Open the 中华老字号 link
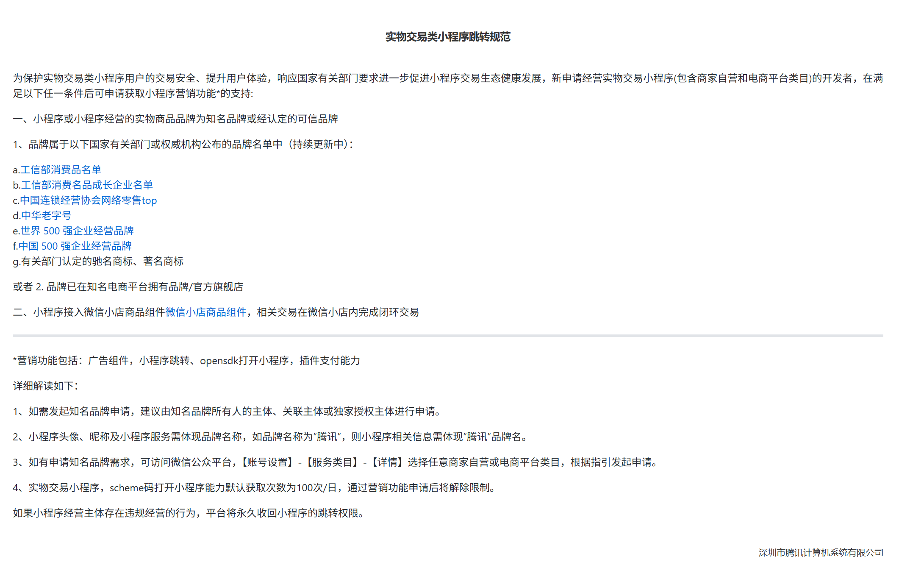The height and width of the screenshot is (568, 924). tap(46, 216)
